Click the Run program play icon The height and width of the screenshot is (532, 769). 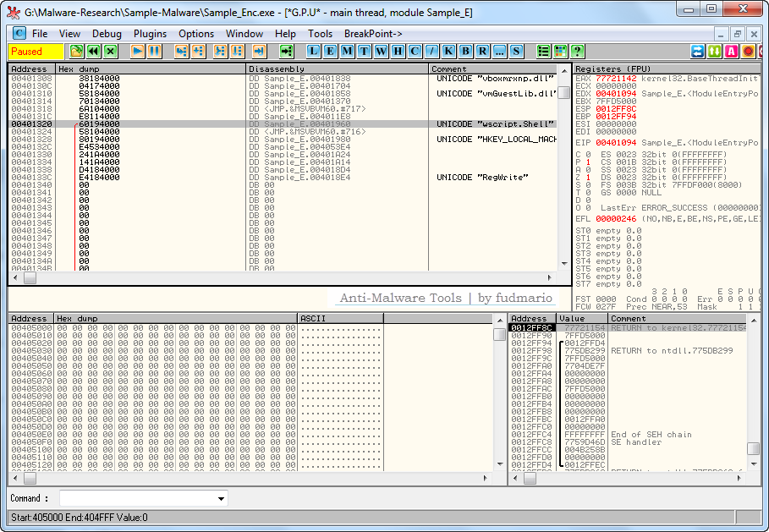point(137,52)
